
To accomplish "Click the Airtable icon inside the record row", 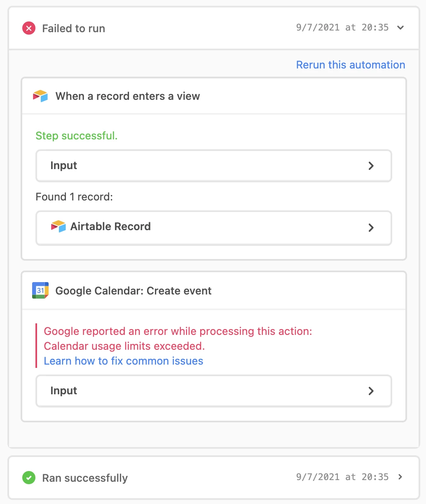I will [x=59, y=226].
